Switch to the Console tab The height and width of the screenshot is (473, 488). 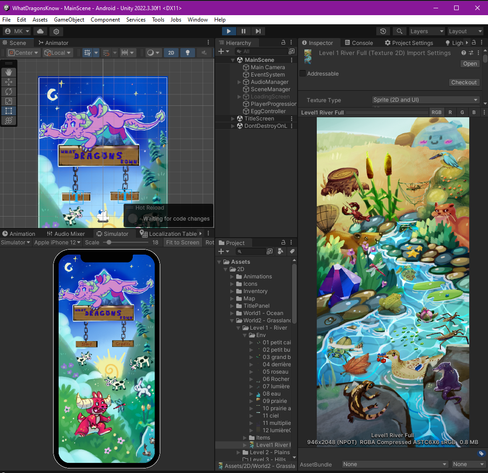[359, 43]
